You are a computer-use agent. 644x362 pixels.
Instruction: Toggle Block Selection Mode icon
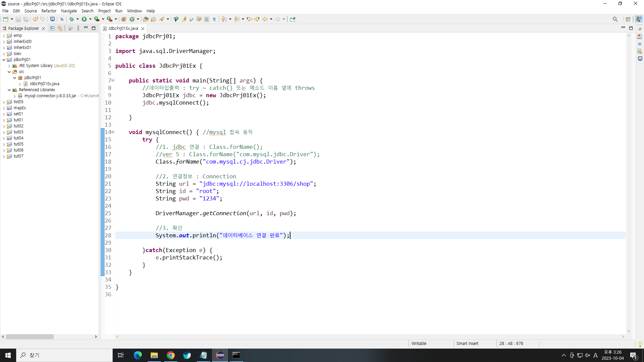207,19
